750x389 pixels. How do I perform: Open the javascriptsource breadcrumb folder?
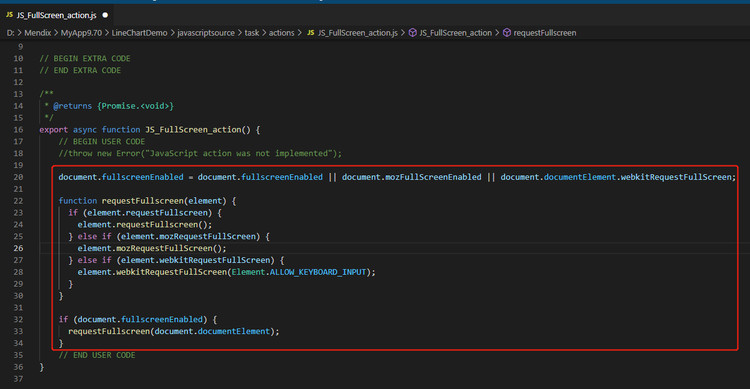pos(206,33)
